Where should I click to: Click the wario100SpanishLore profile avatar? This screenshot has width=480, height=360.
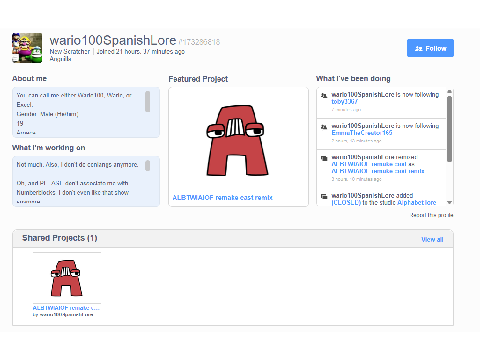pos(27,48)
